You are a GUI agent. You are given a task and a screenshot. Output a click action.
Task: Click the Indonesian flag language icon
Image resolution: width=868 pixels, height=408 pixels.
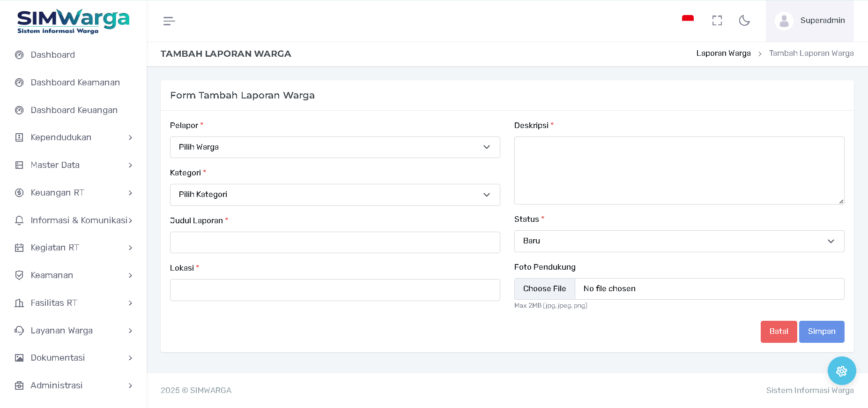pyautogui.click(x=688, y=19)
